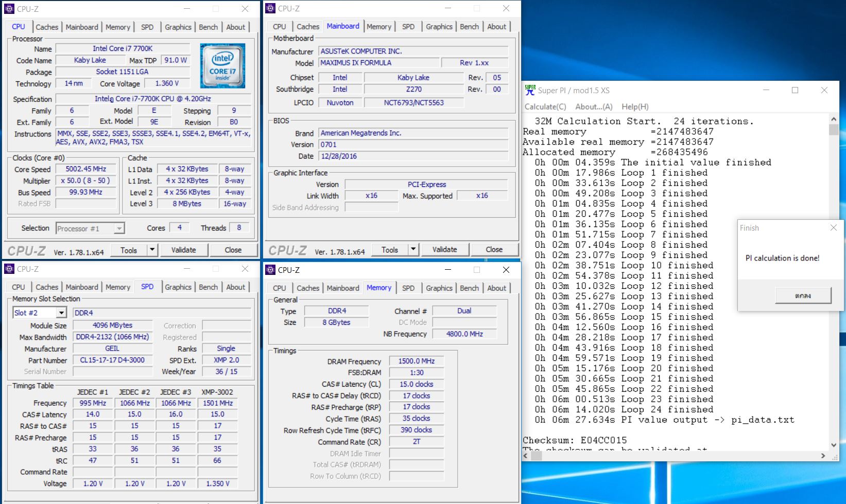Click the CPU-Z title icon in SPD window
This screenshot has height=504, width=846.
(x=9, y=269)
